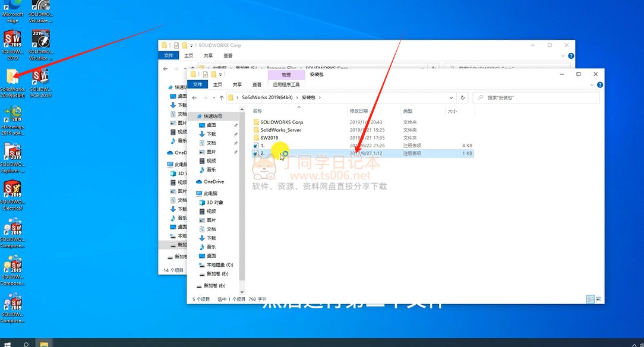This screenshot has width=644, height=347.
Task: Switch to large icons view layout
Action: 598,299
